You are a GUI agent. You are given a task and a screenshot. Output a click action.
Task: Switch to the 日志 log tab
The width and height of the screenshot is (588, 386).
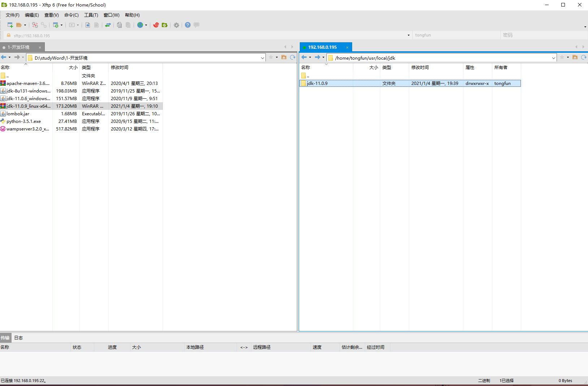[x=18, y=338]
